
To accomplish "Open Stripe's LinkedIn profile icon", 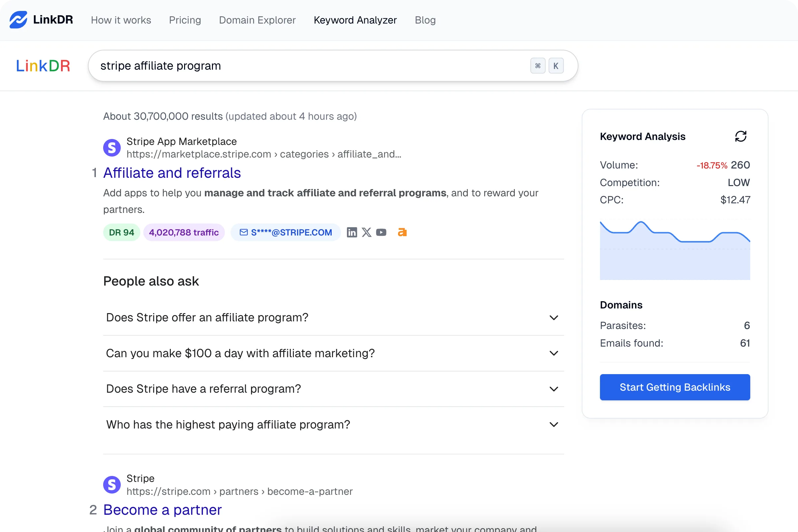I will pos(352,233).
